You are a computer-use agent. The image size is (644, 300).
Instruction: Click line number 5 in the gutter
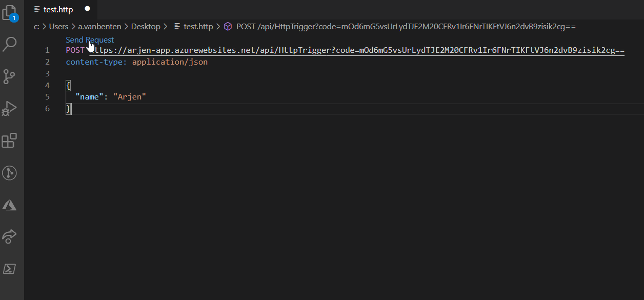pyautogui.click(x=48, y=97)
